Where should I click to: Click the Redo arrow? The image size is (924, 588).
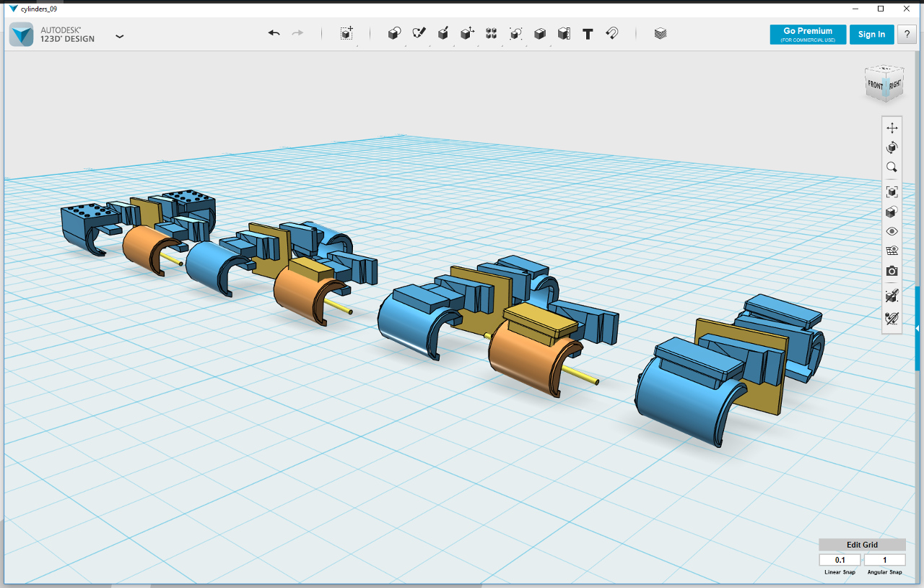pos(297,33)
